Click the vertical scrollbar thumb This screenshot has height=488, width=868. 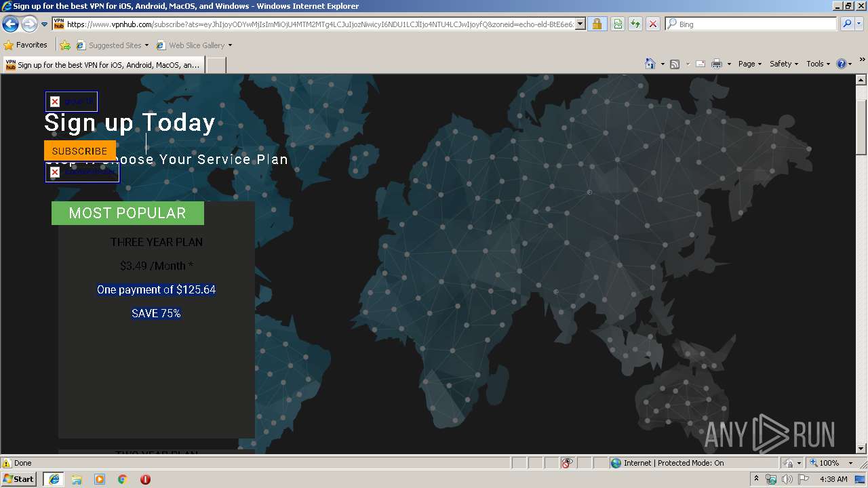click(861, 127)
